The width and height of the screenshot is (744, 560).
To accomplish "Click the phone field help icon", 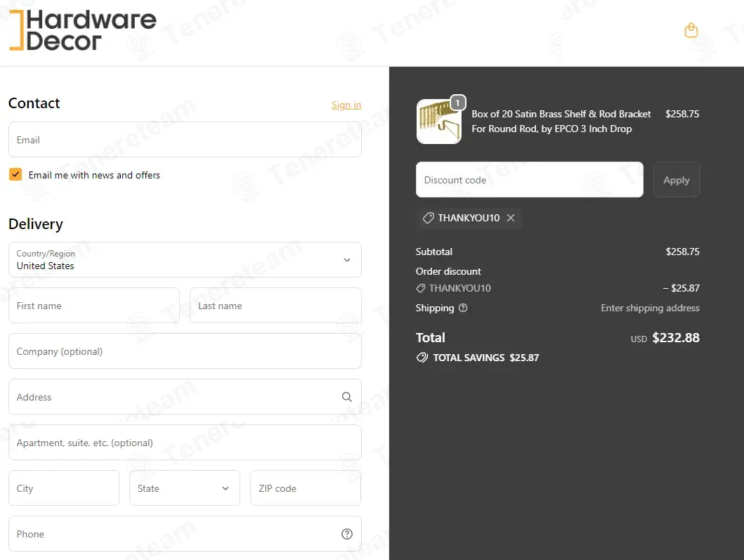I will (x=346, y=534).
